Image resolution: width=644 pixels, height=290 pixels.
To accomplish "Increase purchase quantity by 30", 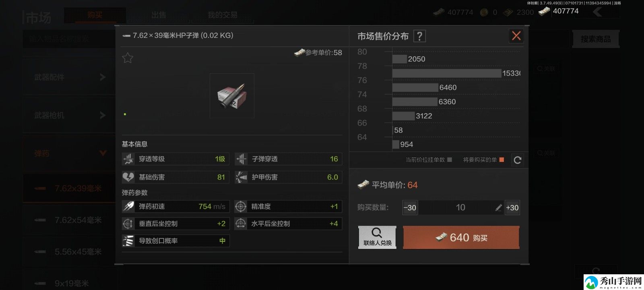I will [512, 207].
